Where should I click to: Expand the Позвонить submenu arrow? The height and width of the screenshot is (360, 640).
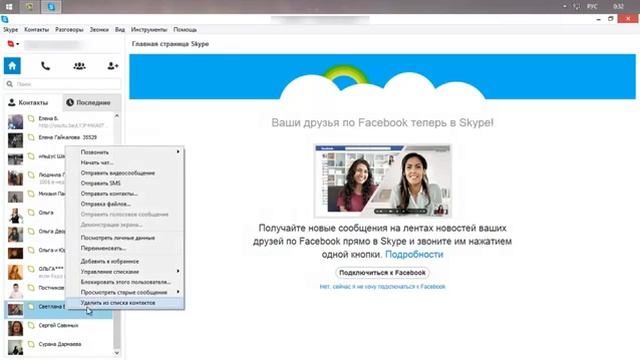[178, 152]
